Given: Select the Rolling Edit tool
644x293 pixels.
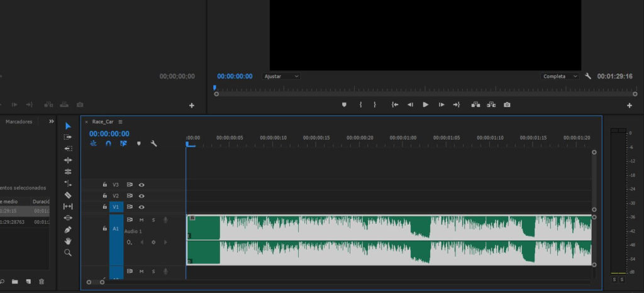Looking at the screenshot, I should [68, 172].
